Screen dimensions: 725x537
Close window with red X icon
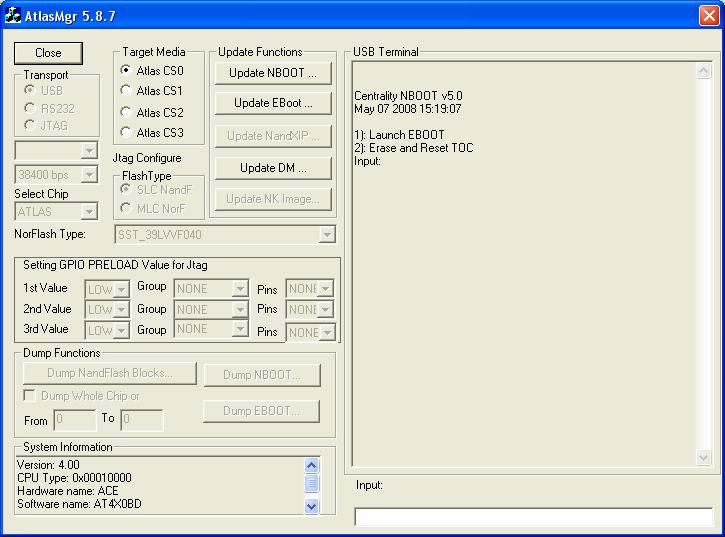click(x=708, y=14)
